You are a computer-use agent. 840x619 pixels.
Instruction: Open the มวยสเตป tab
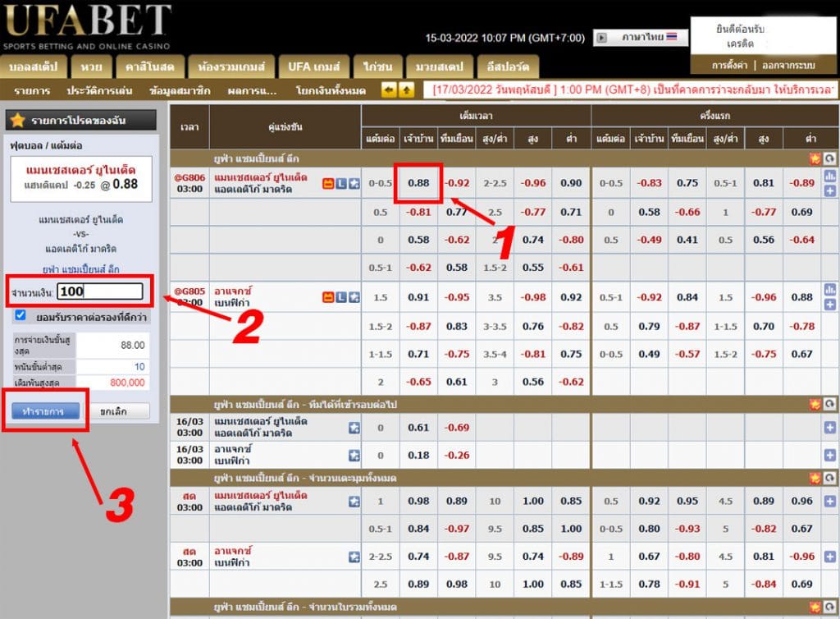440,67
